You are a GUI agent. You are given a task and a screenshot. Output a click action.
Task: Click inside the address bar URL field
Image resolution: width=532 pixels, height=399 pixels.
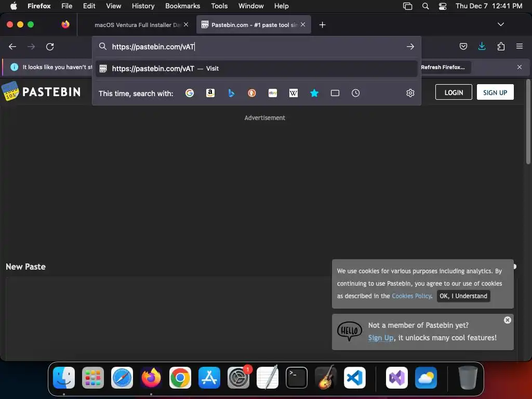tap(256, 47)
